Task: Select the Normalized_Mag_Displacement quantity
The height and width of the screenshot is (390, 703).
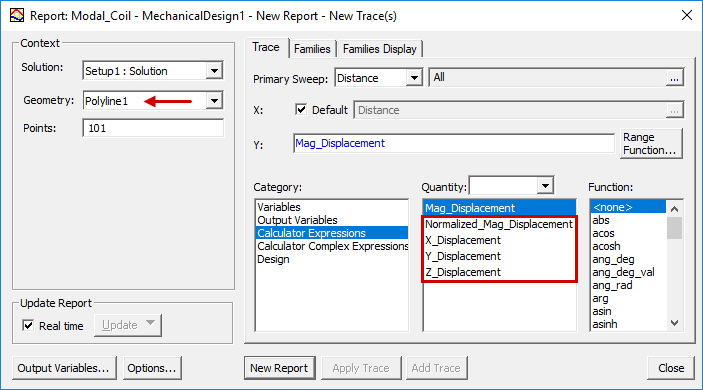Action: (x=499, y=224)
